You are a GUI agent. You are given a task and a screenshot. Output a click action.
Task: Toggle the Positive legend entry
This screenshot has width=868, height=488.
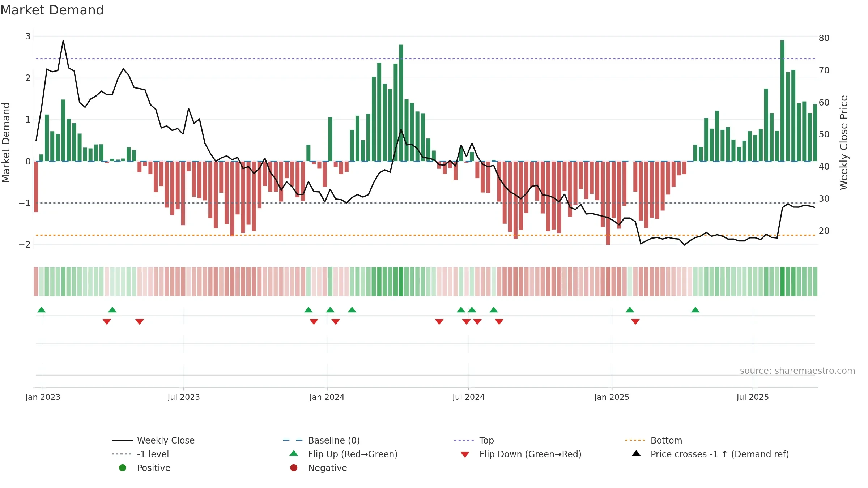(145, 468)
